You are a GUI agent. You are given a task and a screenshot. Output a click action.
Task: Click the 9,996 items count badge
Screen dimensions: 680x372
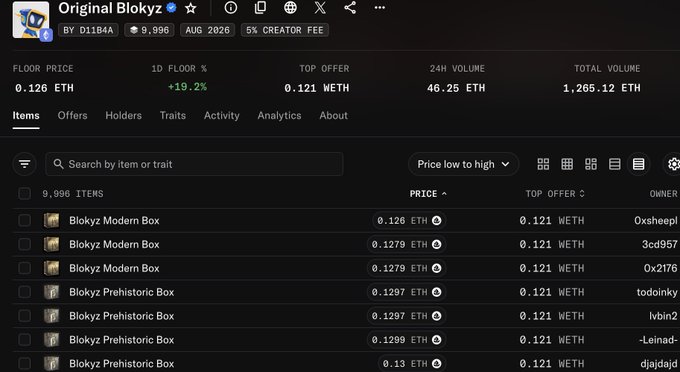pos(149,30)
